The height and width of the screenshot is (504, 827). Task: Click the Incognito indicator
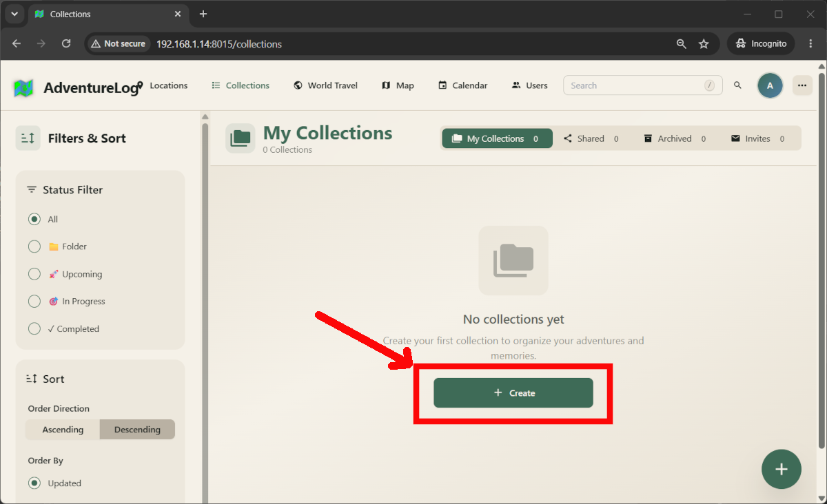point(761,43)
